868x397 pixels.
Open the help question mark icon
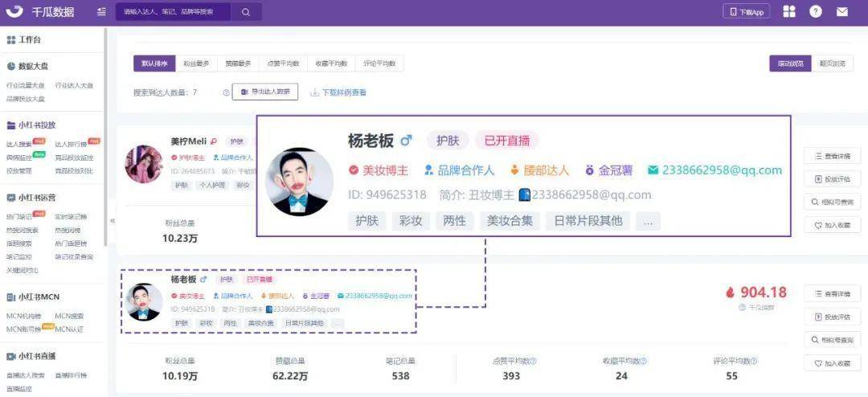tap(816, 12)
